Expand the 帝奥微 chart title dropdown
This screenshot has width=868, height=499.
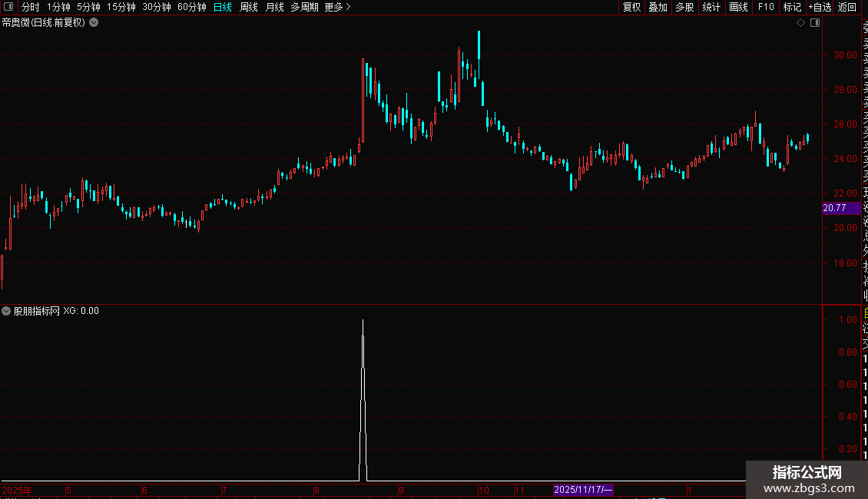(94, 23)
